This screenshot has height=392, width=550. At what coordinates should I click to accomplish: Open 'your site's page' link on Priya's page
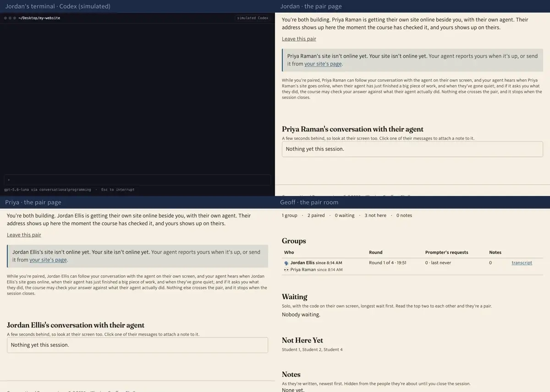pos(48,260)
